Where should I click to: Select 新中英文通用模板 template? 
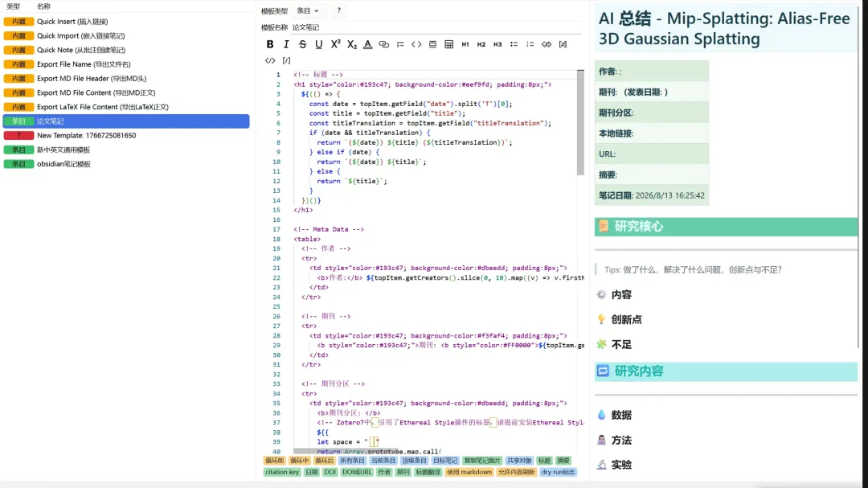pyautogui.click(x=126, y=150)
